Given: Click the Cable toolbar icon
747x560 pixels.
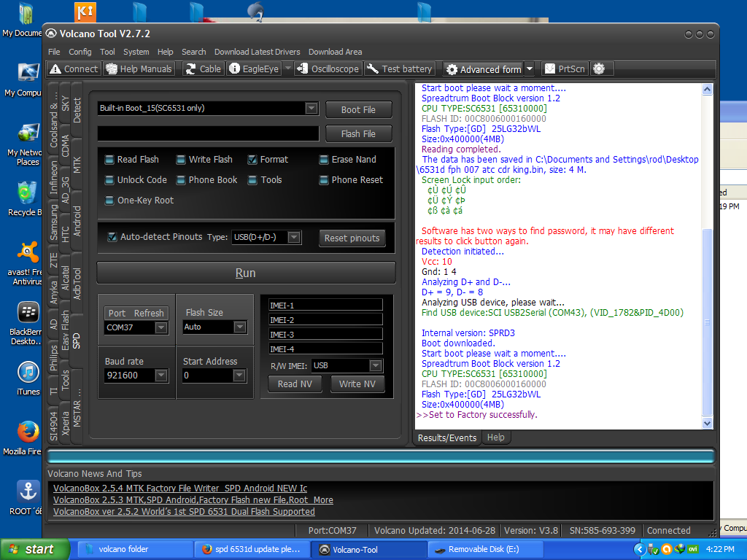Looking at the screenshot, I should pos(203,69).
